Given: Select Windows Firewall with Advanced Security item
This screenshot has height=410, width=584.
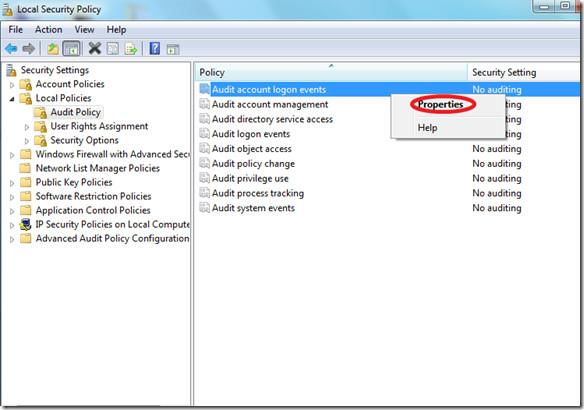Looking at the screenshot, I should tap(112, 154).
